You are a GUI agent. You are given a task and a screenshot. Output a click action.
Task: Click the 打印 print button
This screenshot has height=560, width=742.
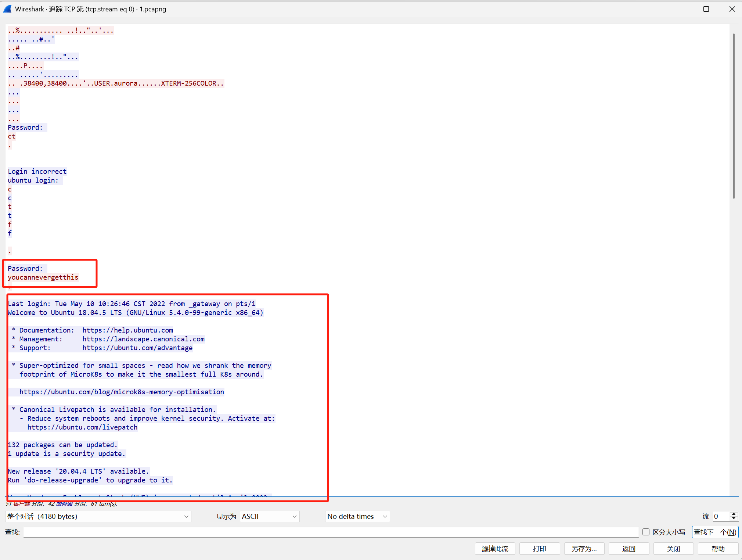[x=540, y=549]
